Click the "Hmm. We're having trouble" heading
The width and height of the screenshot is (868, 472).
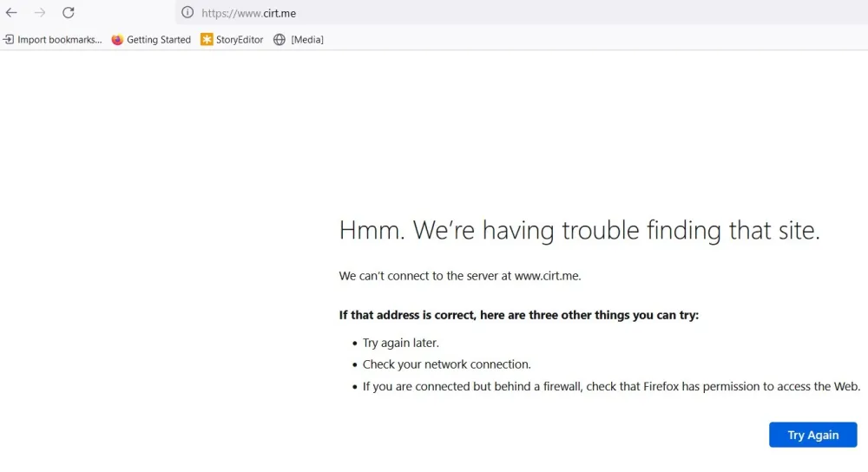(579, 231)
